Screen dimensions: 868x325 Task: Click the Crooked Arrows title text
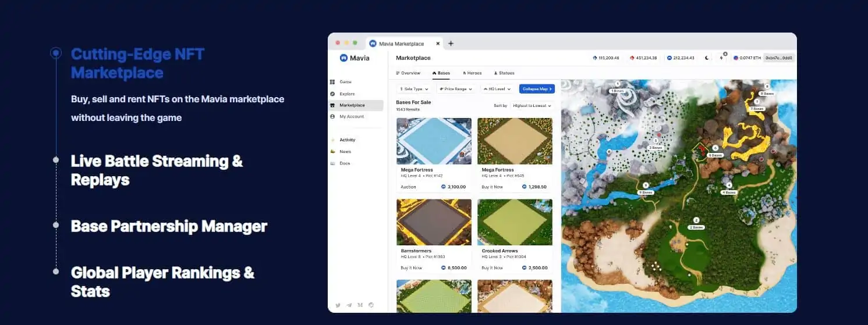(500, 251)
